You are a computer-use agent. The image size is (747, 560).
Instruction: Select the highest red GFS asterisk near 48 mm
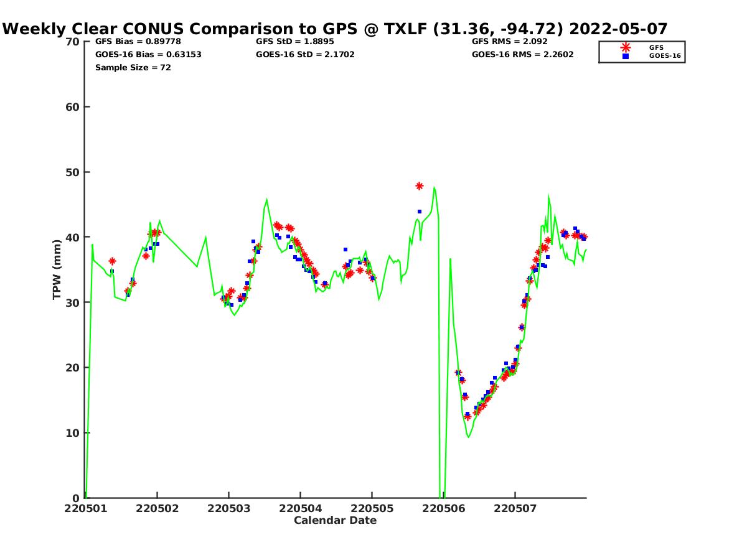[420, 186]
